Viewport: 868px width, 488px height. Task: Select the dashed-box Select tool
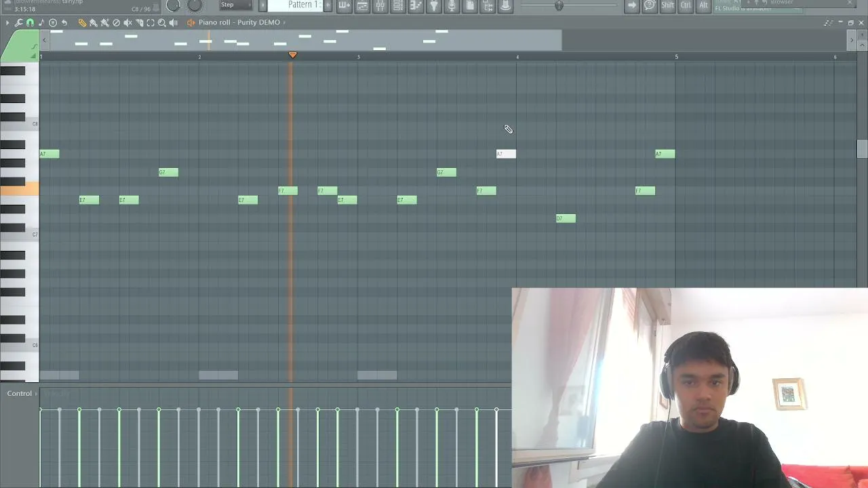pyautogui.click(x=151, y=22)
